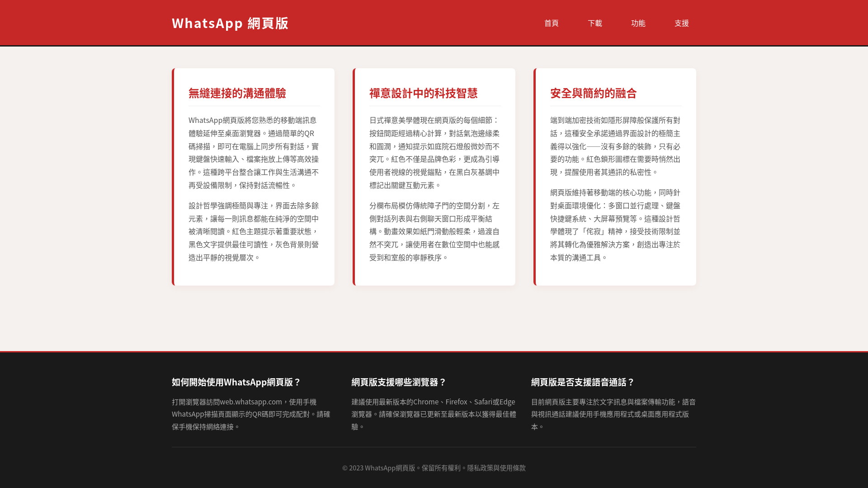Click the footer question 網頁版支援哪些瀏覽器？
The height and width of the screenshot is (488, 868).
click(x=399, y=381)
